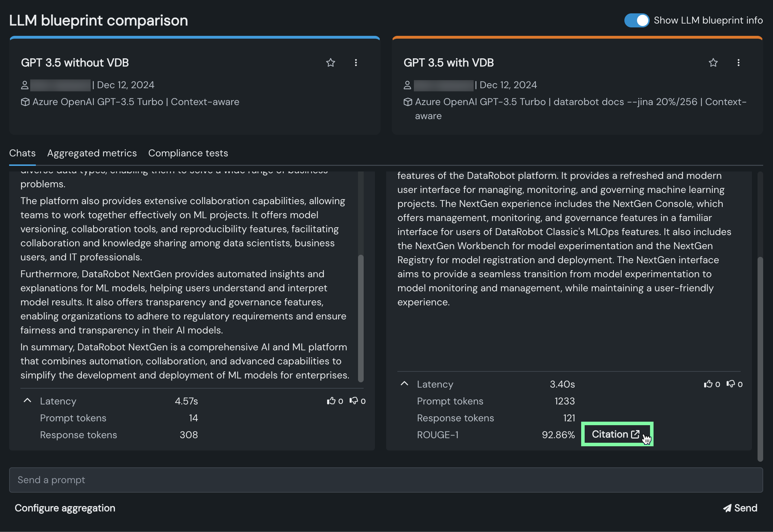Select the Chats tab

(22, 153)
